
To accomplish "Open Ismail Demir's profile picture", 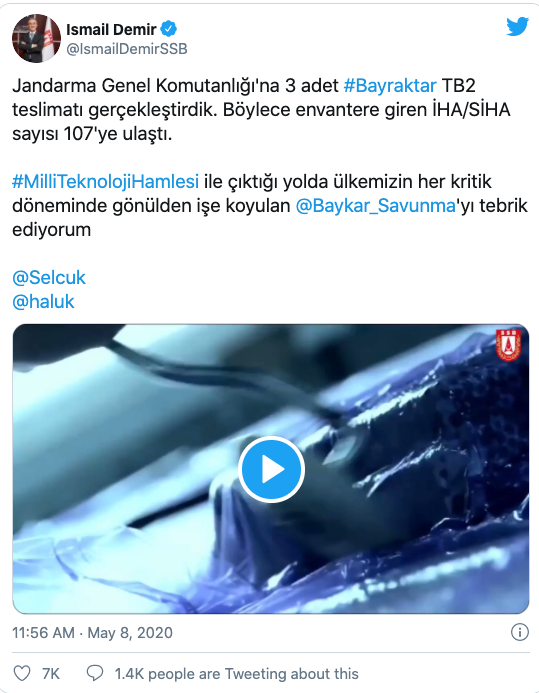I will (36, 38).
